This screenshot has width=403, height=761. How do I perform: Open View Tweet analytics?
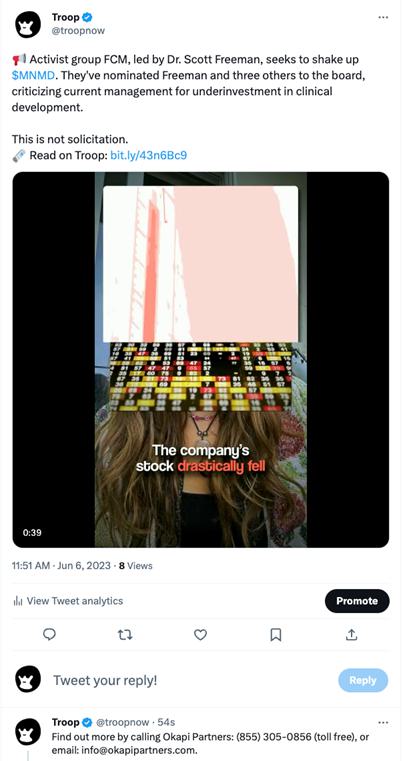pos(68,601)
